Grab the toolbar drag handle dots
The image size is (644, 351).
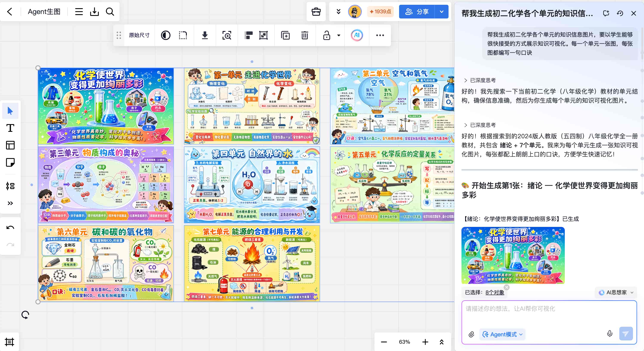[x=119, y=35]
